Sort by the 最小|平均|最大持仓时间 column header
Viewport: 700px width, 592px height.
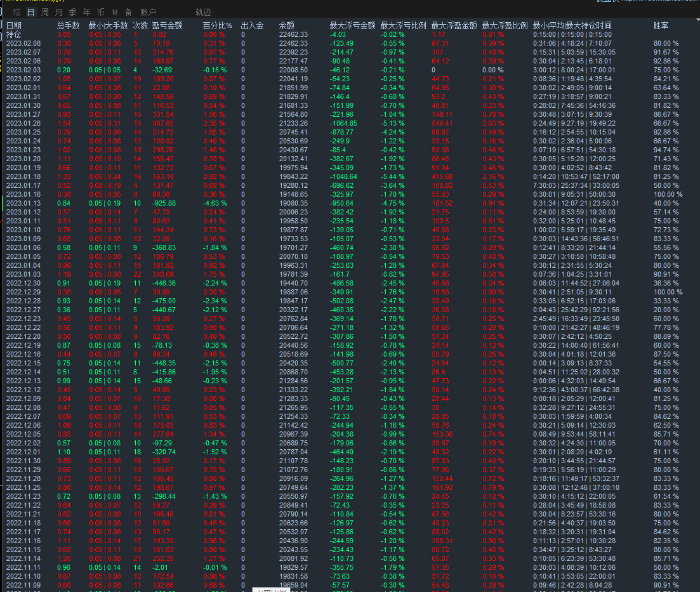tap(572, 25)
